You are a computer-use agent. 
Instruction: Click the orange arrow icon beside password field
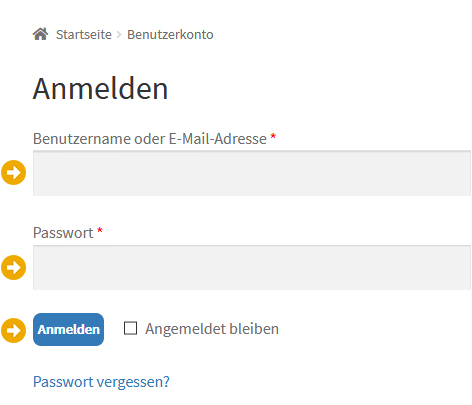click(x=14, y=267)
